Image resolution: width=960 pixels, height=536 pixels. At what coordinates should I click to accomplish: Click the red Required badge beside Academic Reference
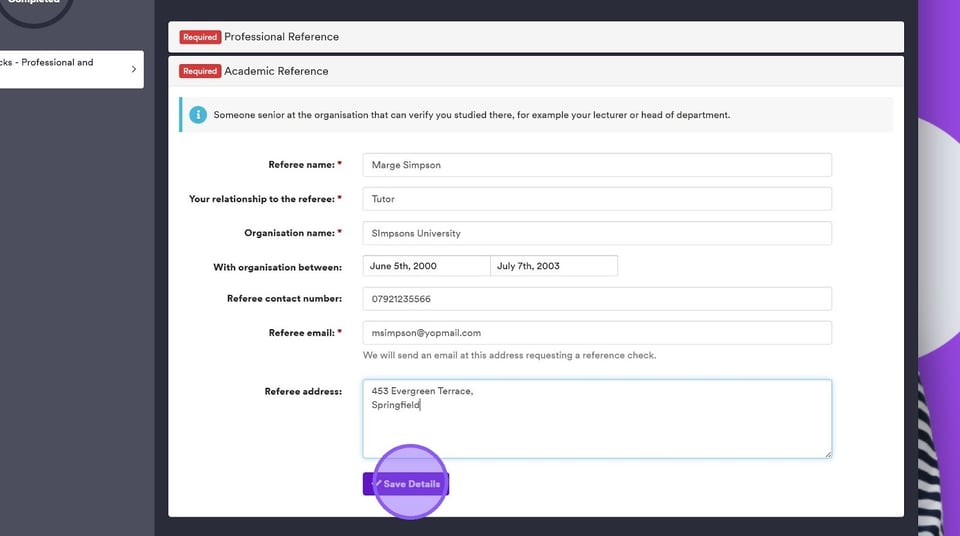click(200, 72)
